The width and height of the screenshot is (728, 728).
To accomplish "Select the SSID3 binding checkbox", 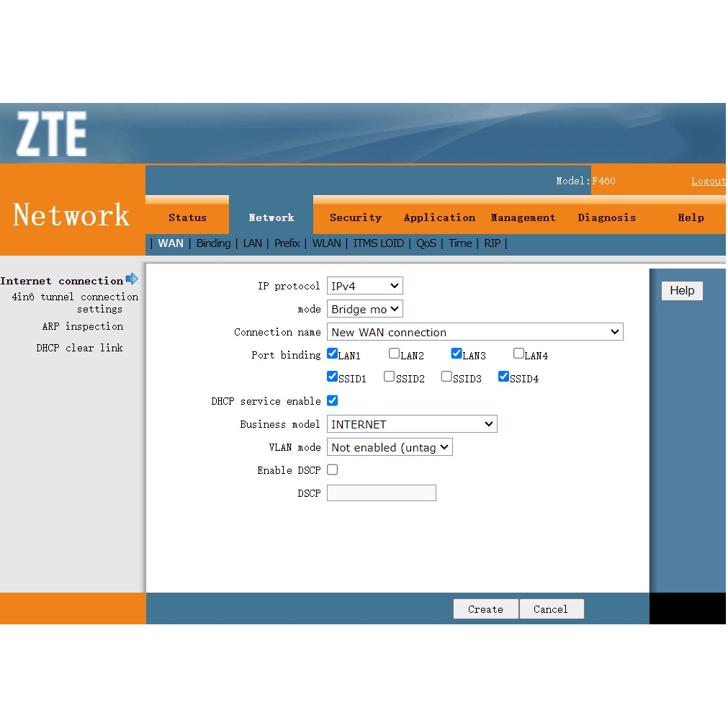I will [446, 376].
